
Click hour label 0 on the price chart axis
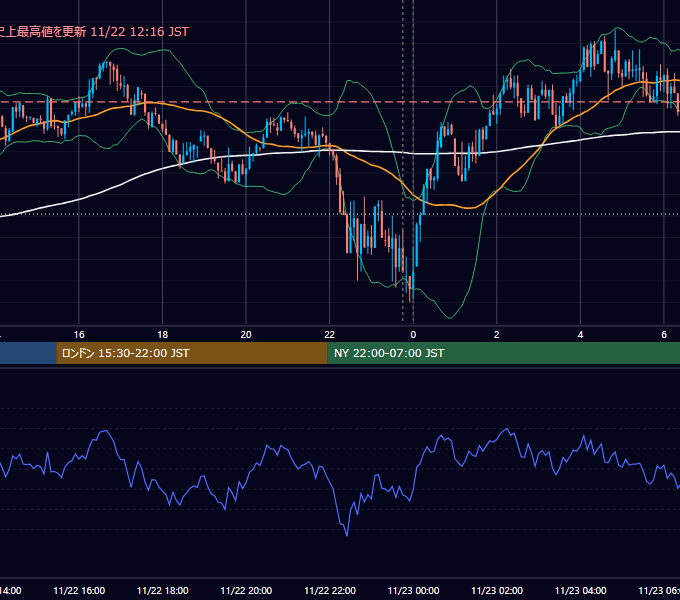413,335
